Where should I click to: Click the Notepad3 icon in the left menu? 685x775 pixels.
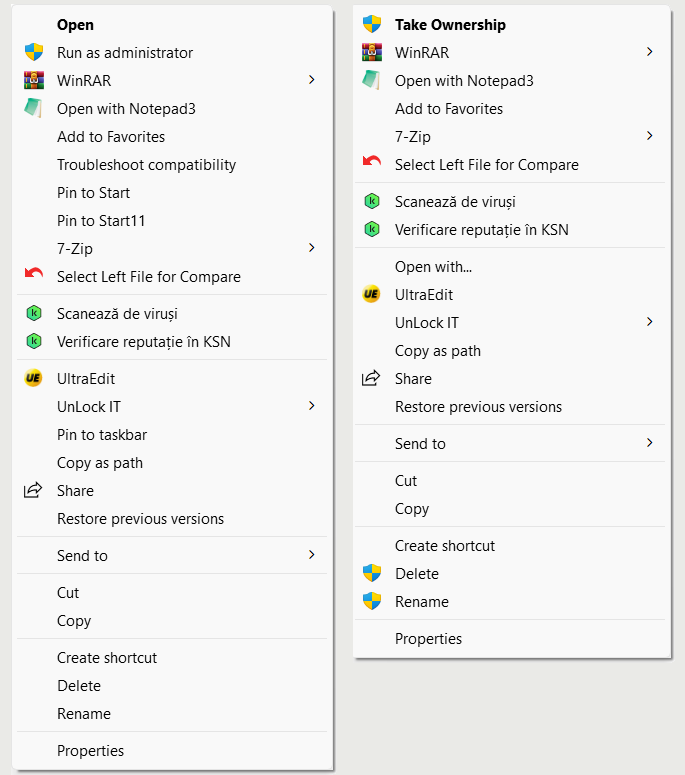tap(34, 108)
